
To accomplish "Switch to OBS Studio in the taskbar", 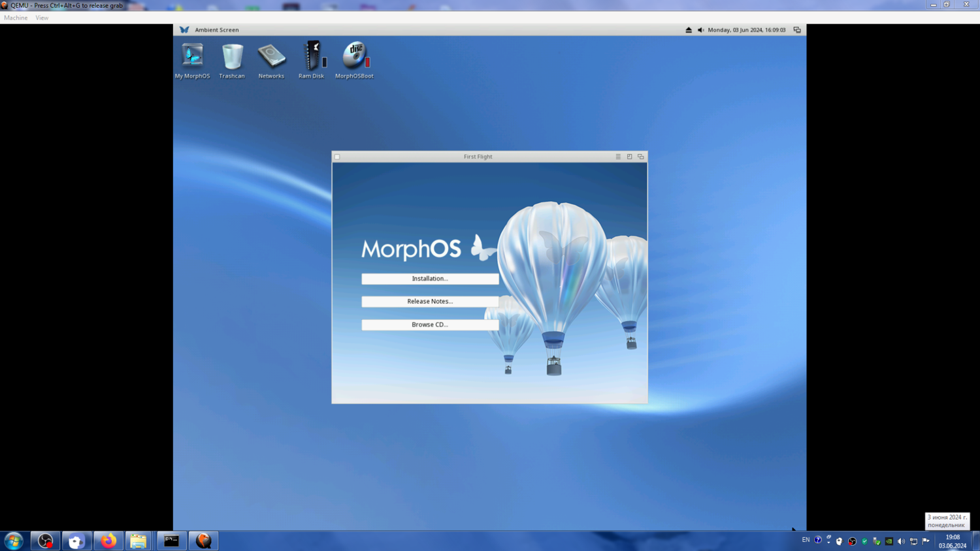I will [x=45, y=541].
